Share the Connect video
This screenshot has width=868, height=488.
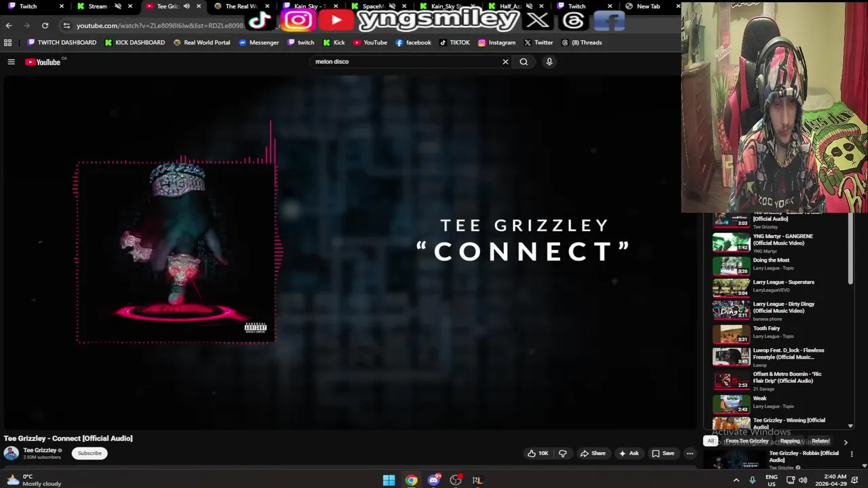point(593,453)
